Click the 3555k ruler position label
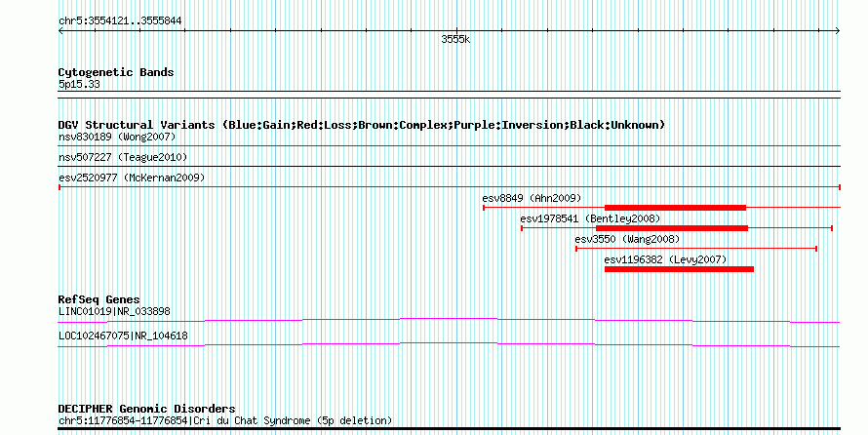 455,39
